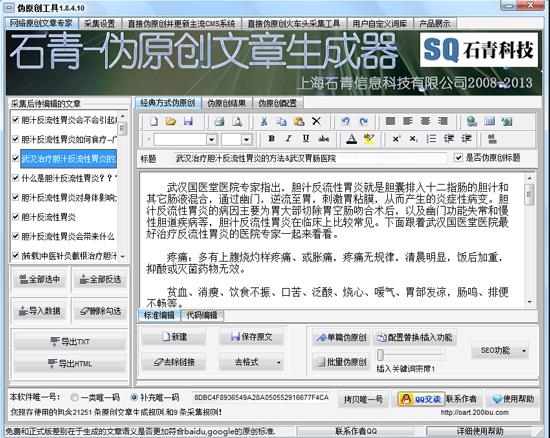Insert table icon
Viewport: 550px width, 438px height.
[489, 122]
